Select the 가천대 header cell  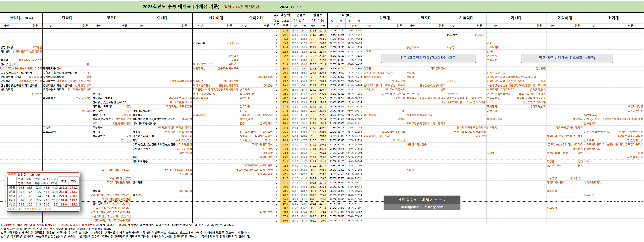[516, 18]
